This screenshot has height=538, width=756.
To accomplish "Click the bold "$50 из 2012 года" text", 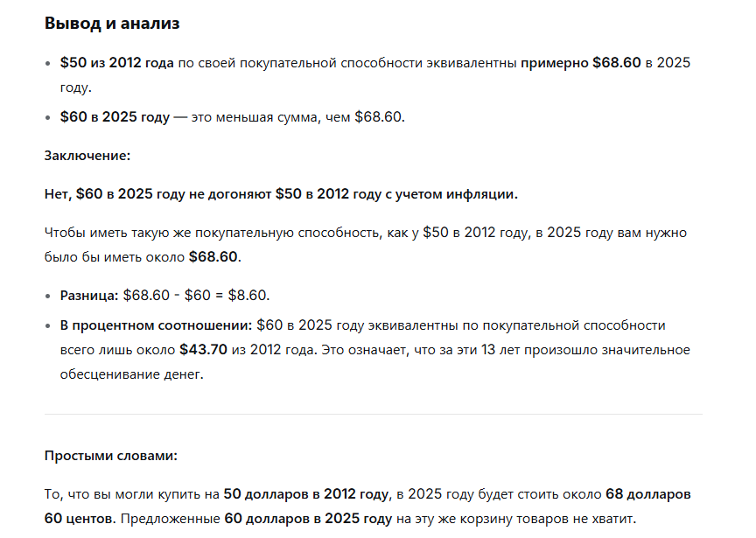I will [x=116, y=63].
